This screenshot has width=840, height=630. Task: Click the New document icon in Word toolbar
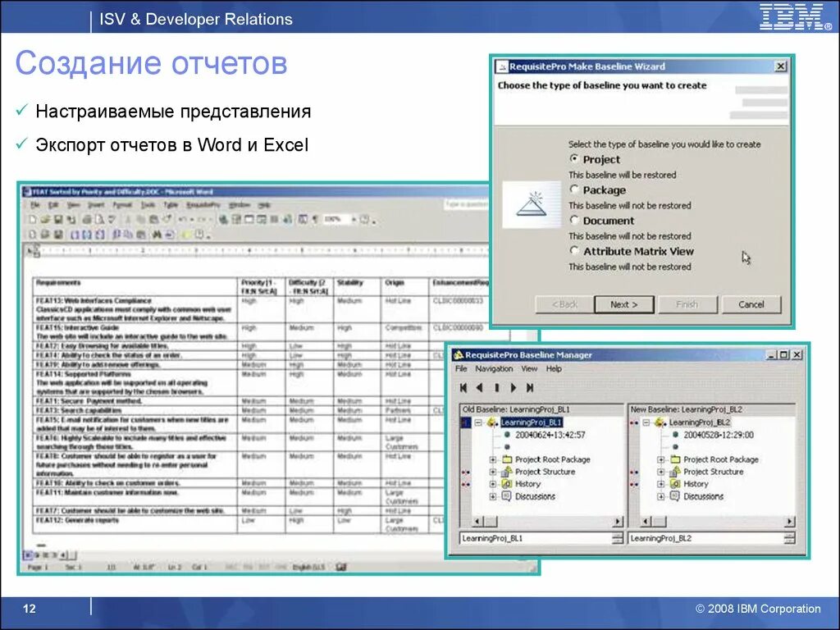pyautogui.click(x=33, y=220)
